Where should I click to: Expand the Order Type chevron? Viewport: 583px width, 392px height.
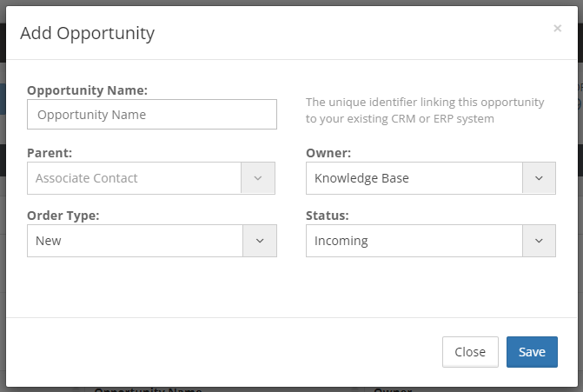(x=260, y=241)
